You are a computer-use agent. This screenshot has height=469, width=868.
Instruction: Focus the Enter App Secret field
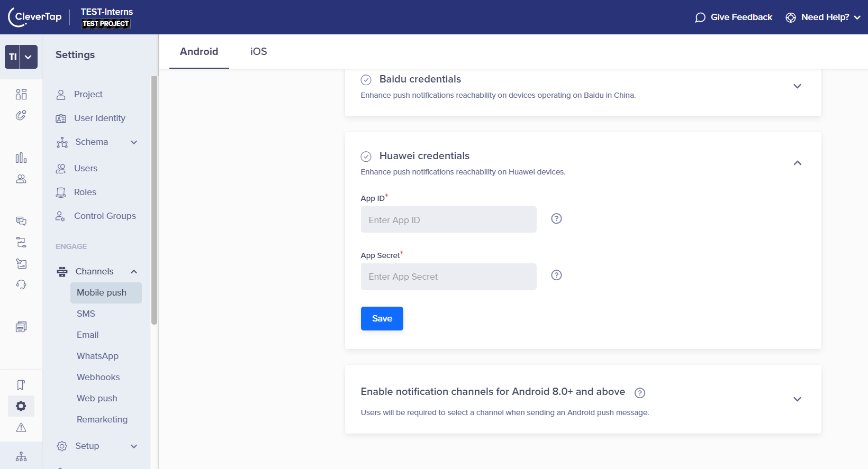tap(449, 277)
